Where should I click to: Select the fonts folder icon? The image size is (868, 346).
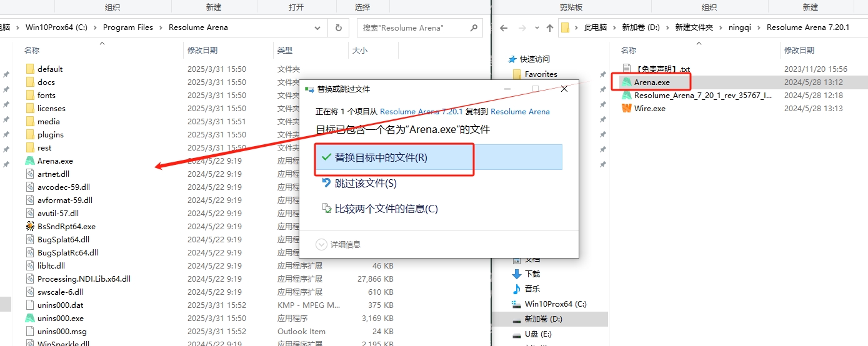coord(30,95)
